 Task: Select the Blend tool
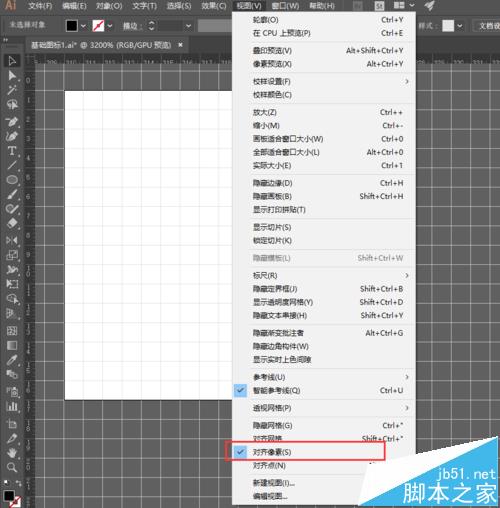(12, 374)
